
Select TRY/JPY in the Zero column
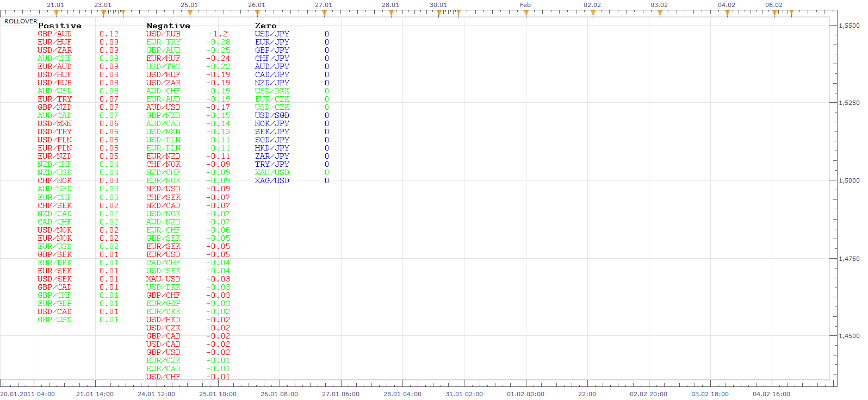click(x=272, y=164)
